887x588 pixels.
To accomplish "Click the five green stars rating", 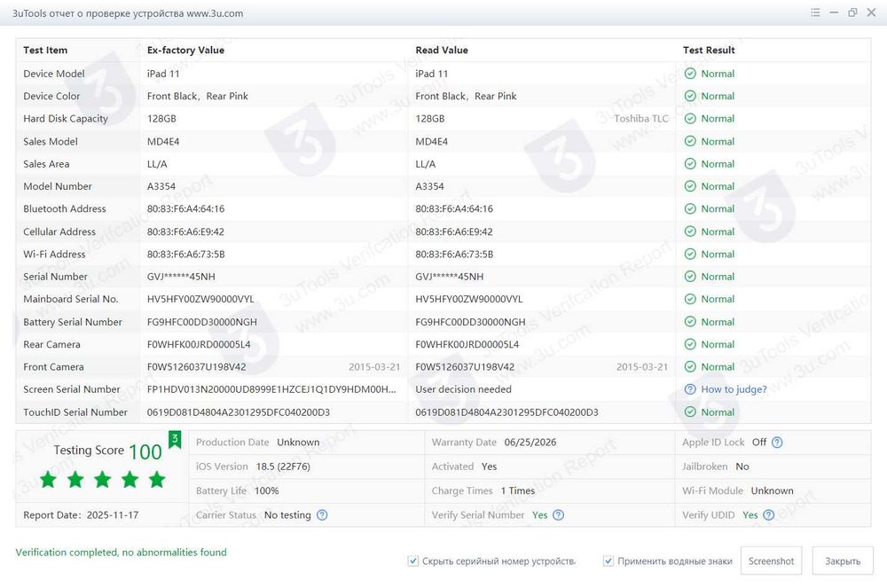I will tap(102, 480).
